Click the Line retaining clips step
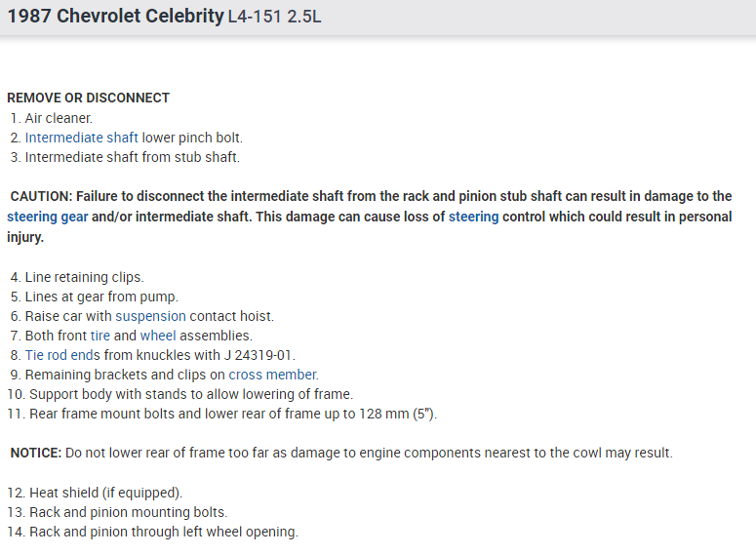The height and width of the screenshot is (555, 756). (x=84, y=277)
